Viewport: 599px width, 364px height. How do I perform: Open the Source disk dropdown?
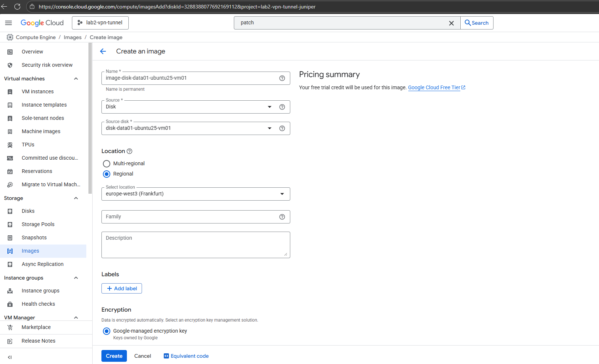pos(196,128)
